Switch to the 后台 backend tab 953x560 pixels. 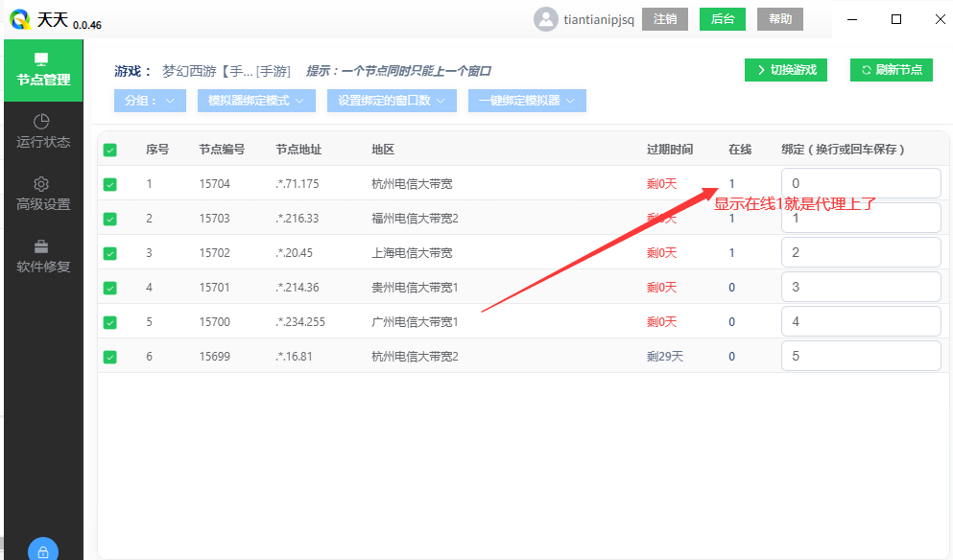[722, 17]
